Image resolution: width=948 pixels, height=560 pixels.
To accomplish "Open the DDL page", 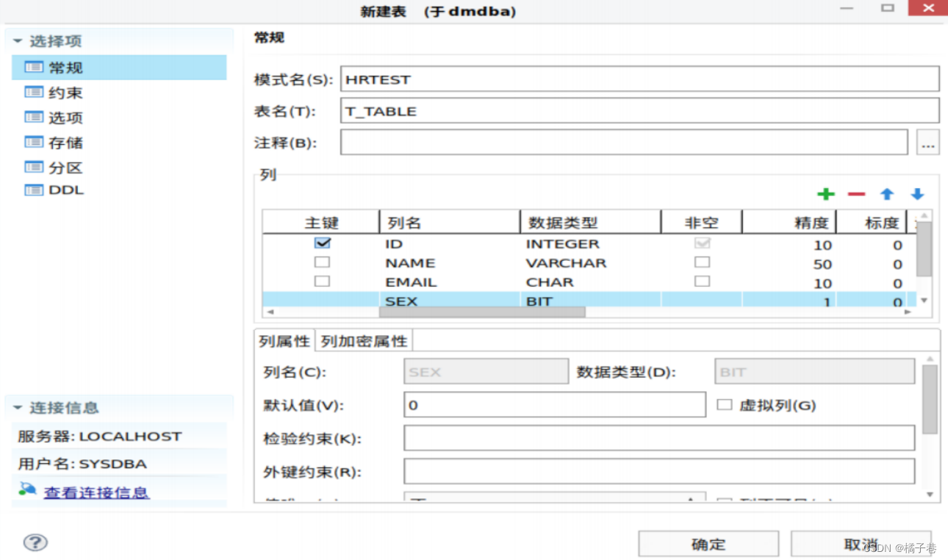I will coord(66,190).
